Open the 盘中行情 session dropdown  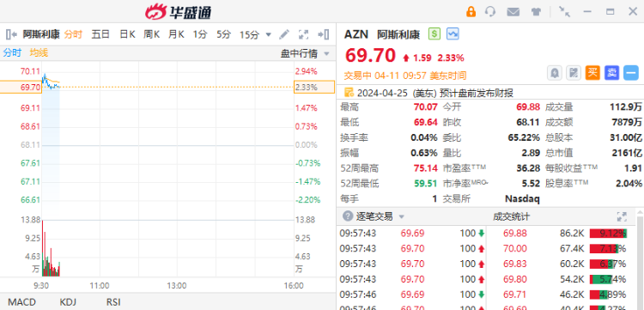point(305,53)
